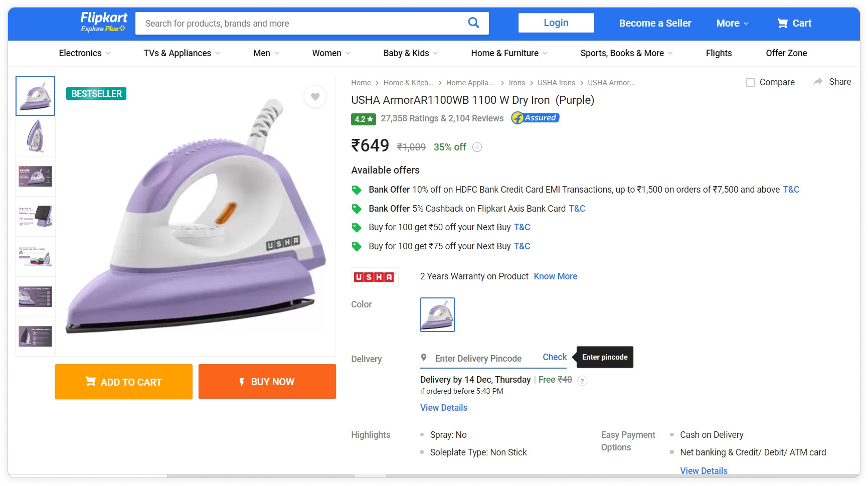This screenshot has height=486, width=868.
Task: Click the price info icon
Action: (477, 147)
